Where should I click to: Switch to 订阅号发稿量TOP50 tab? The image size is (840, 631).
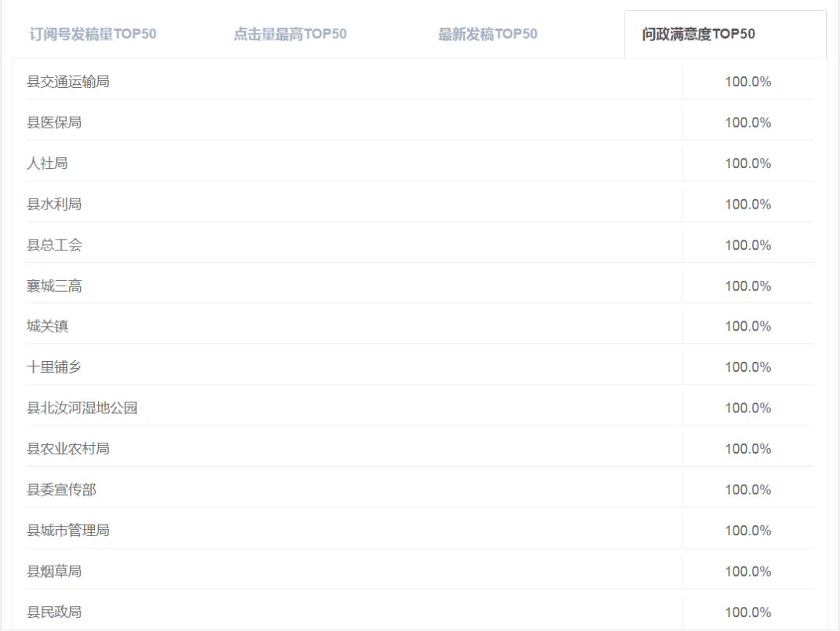pos(93,34)
